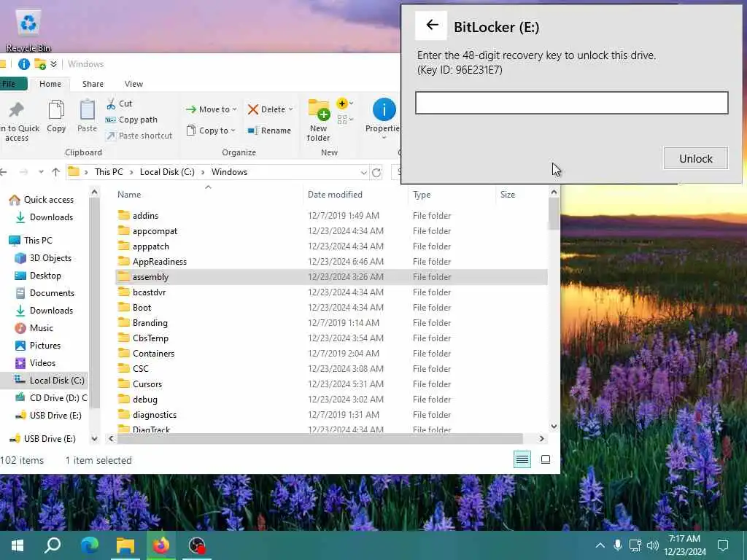Click the New folder ribbon button
The height and width of the screenshot is (560, 747).
click(x=318, y=120)
